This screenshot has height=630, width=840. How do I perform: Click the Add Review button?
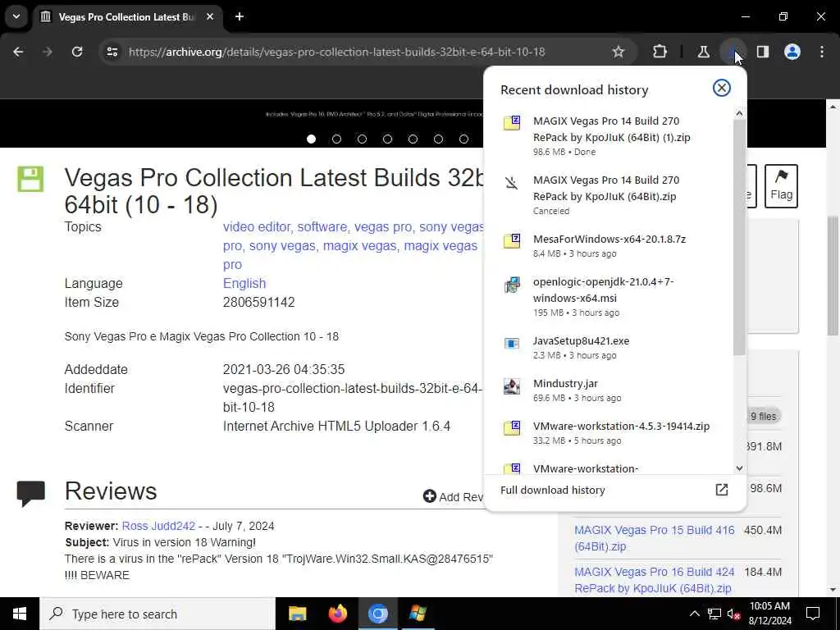click(453, 496)
